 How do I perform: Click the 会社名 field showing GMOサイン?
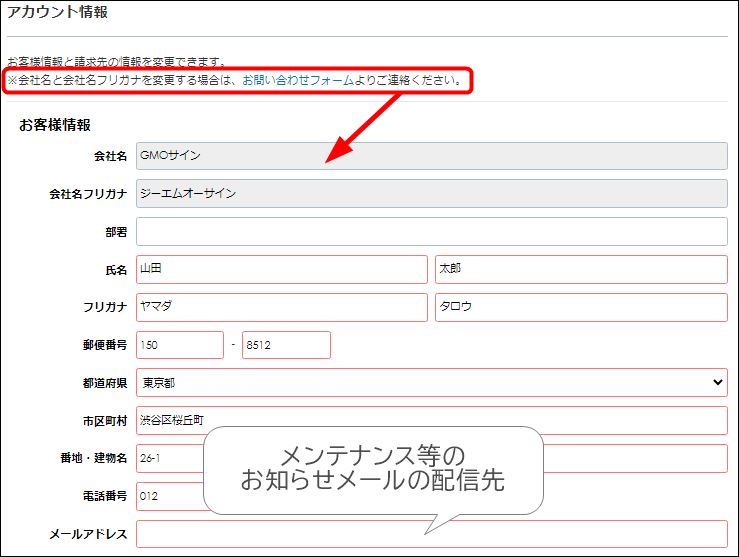(x=431, y=156)
